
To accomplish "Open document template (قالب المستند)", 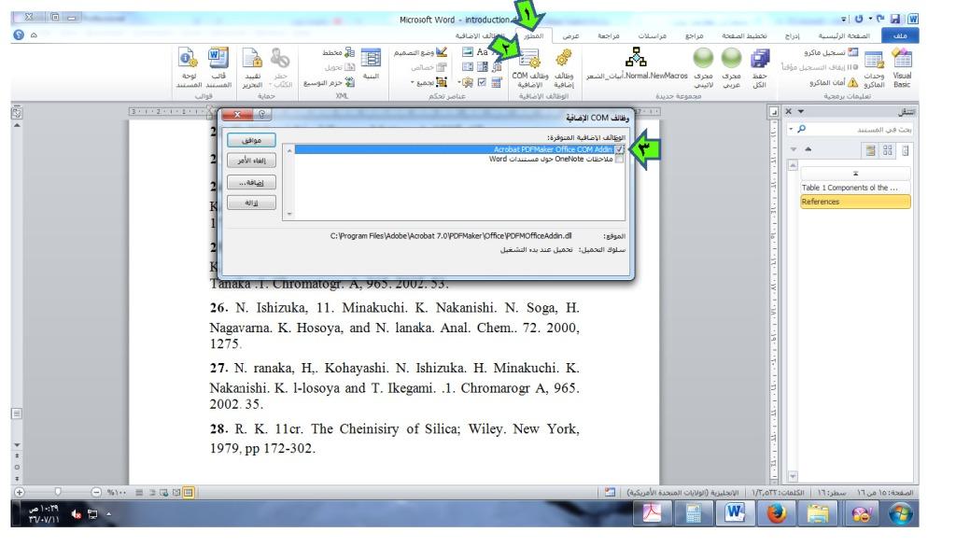I will click(218, 68).
